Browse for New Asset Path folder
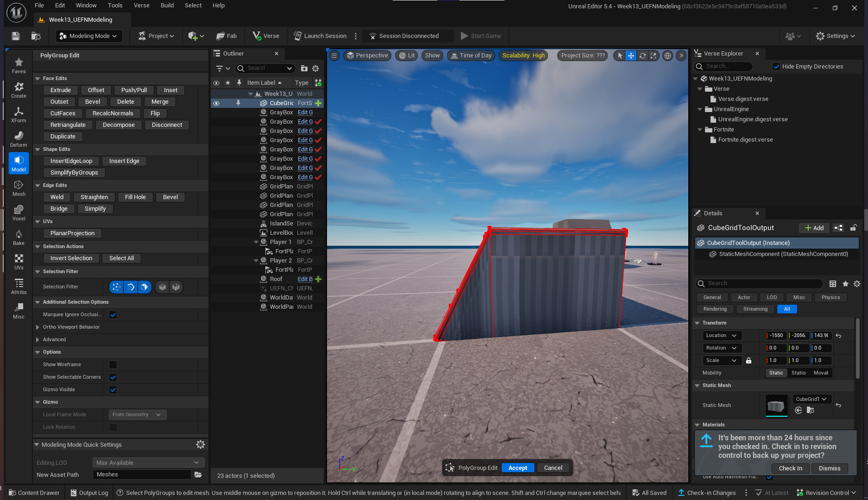Viewport: 868px width, 500px height. tap(198, 475)
